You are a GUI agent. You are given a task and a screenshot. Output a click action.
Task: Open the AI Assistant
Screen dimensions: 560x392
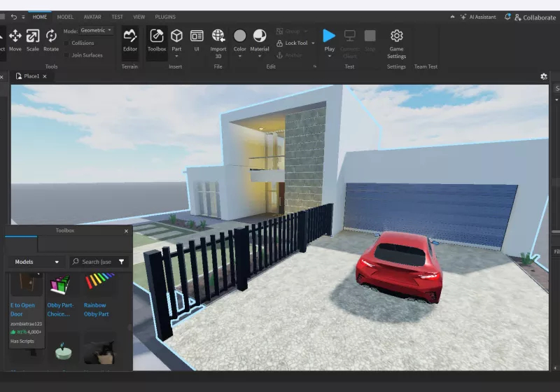coord(483,17)
